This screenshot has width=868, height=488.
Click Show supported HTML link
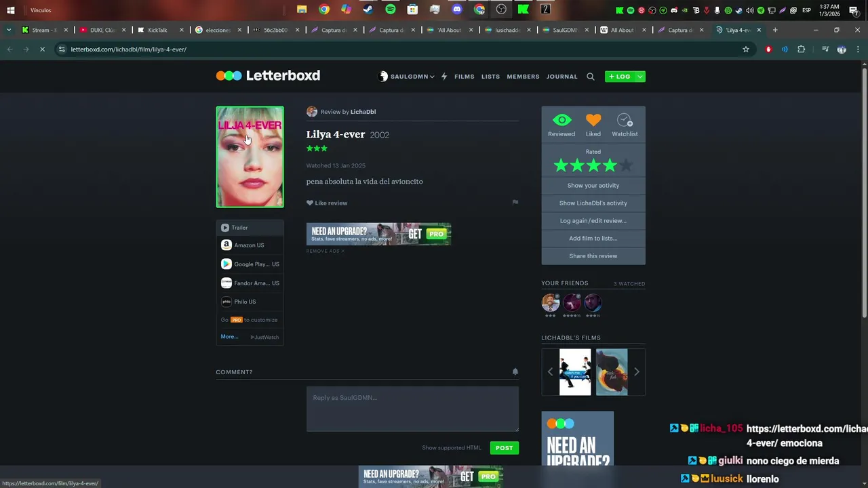452,448
